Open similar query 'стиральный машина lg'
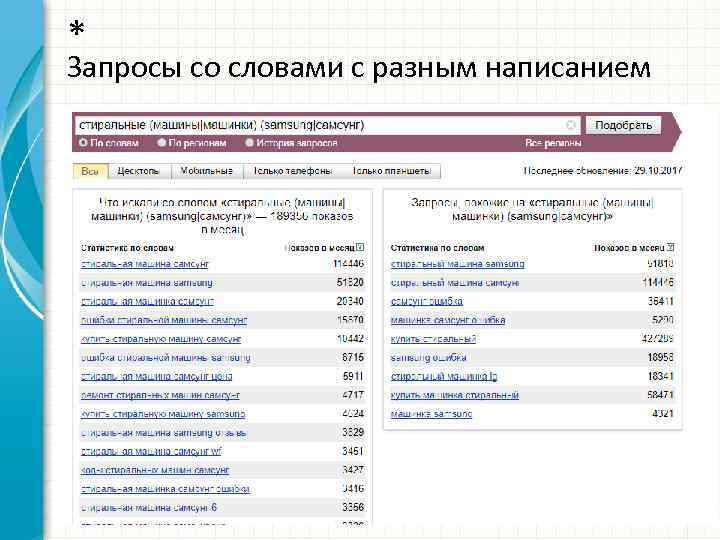720x540 pixels. click(x=444, y=377)
